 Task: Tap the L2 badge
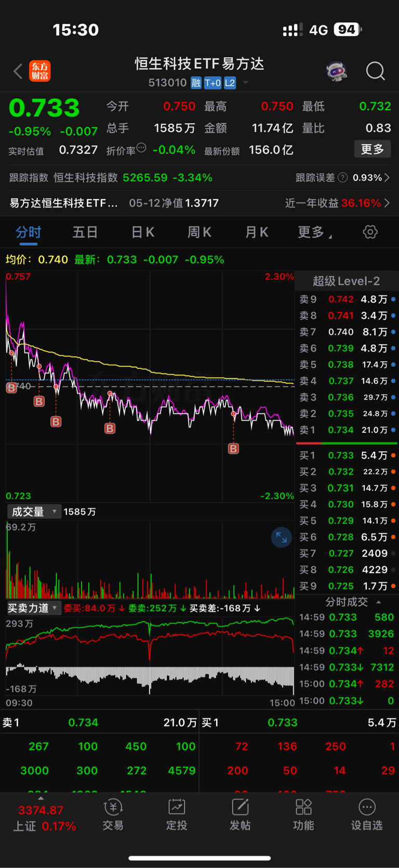click(x=230, y=83)
